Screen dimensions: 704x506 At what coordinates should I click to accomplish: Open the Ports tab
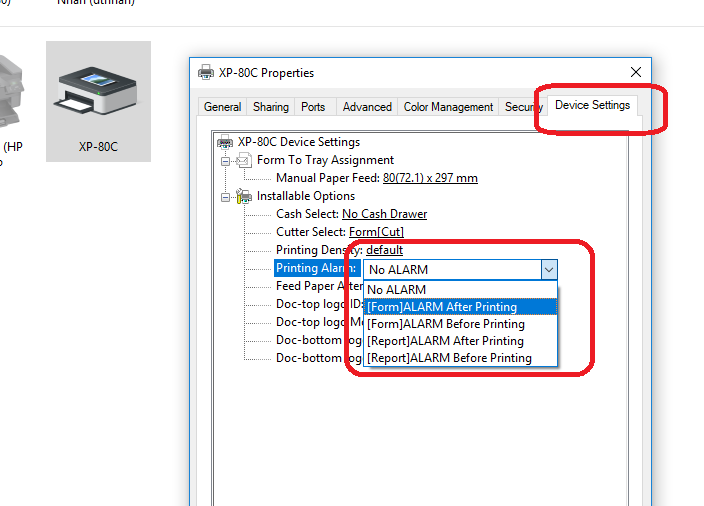click(313, 107)
